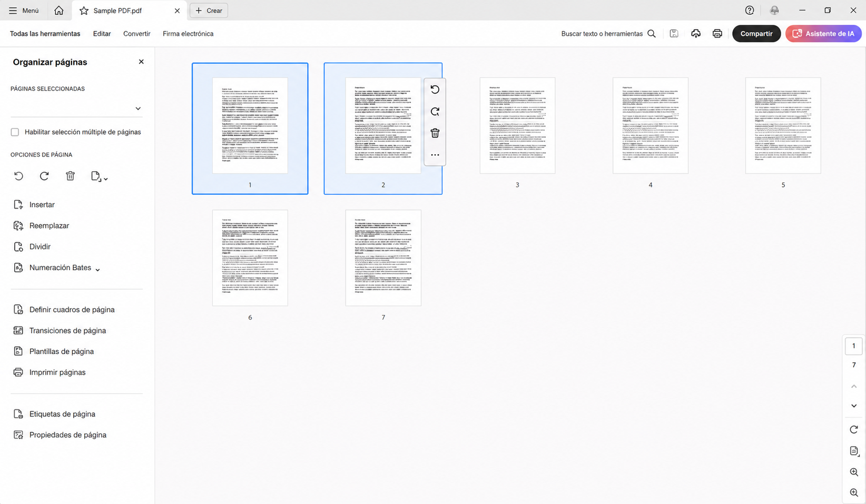
Task: Open the Firma electrónica menu
Action: pyautogui.click(x=188, y=34)
